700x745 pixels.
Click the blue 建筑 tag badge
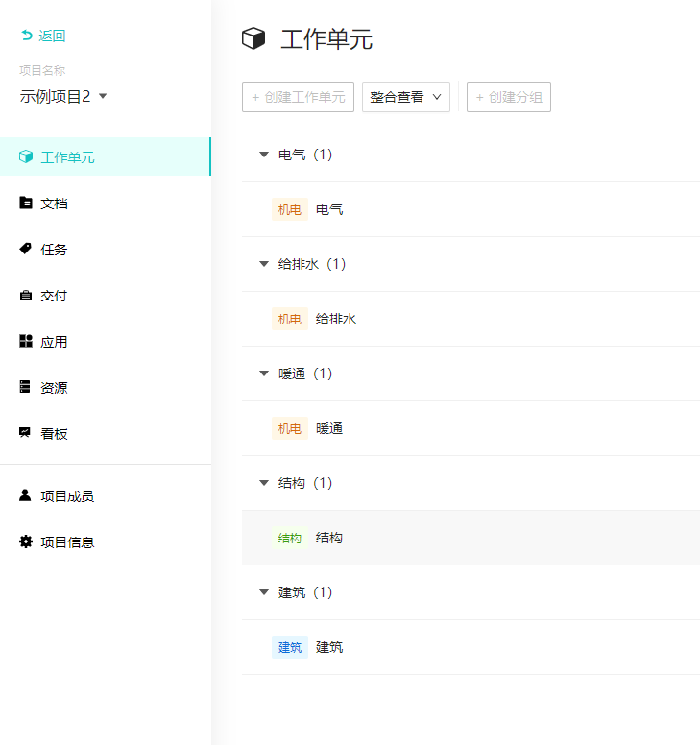[x=290, y=647]
